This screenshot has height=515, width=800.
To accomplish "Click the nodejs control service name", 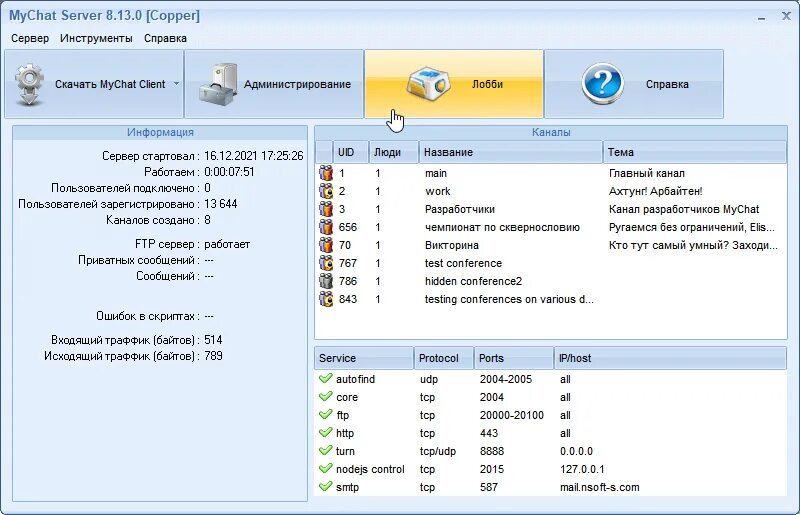I will coord(370,469).
